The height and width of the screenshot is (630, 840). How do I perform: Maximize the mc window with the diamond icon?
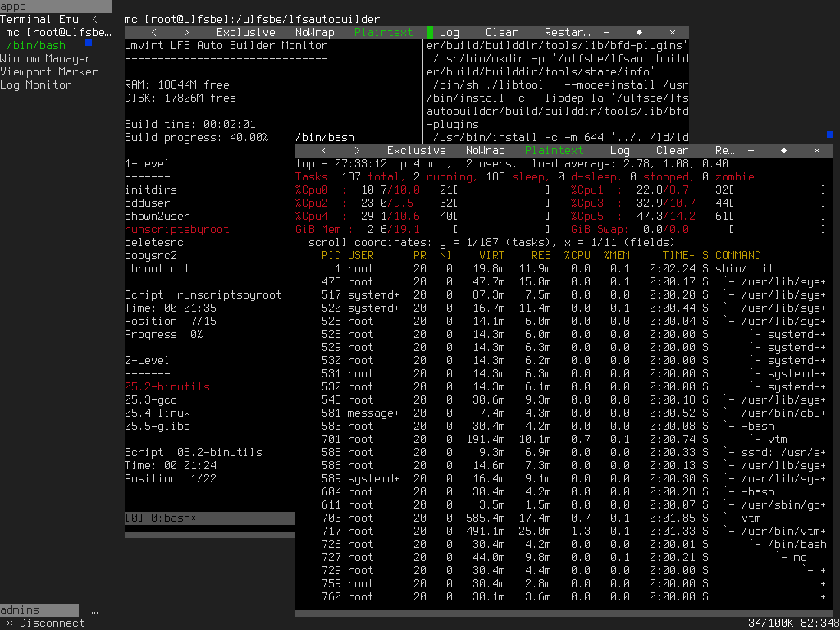click(x=639, y=33)
